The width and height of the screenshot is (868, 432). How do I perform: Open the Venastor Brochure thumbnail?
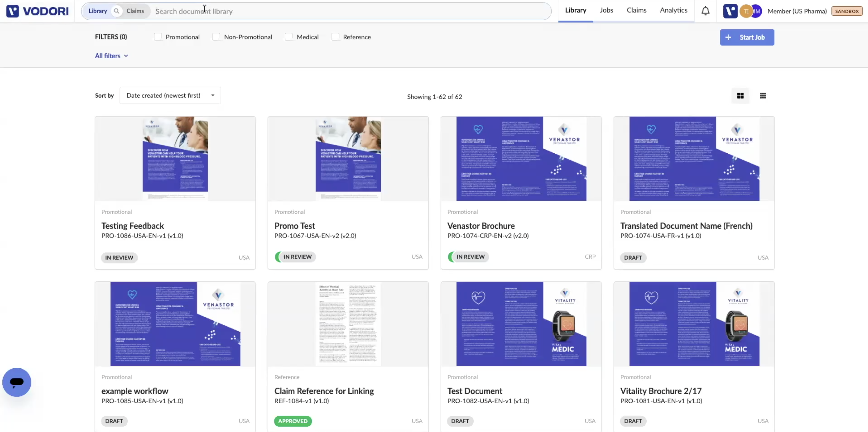[x=521, y=159]
